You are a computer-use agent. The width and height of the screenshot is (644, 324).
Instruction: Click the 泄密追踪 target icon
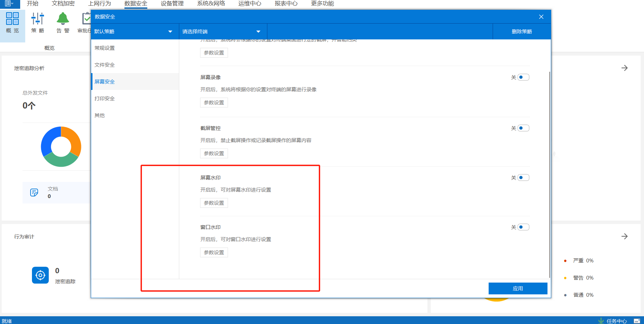pos(40,275)
